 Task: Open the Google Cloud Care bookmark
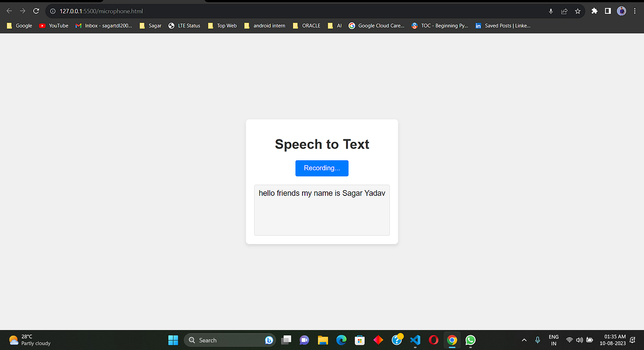[377, 26]
